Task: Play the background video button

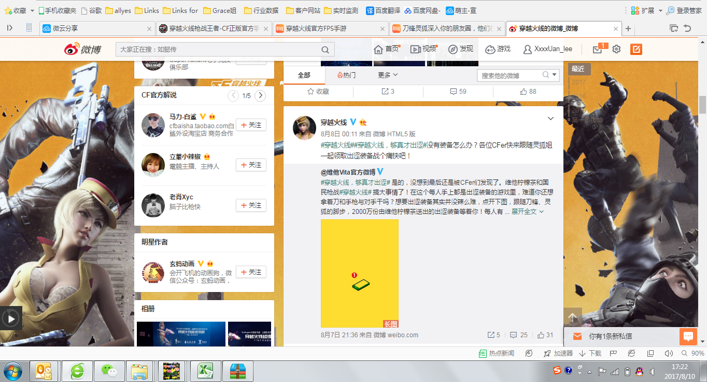Action: pos(11,319)
